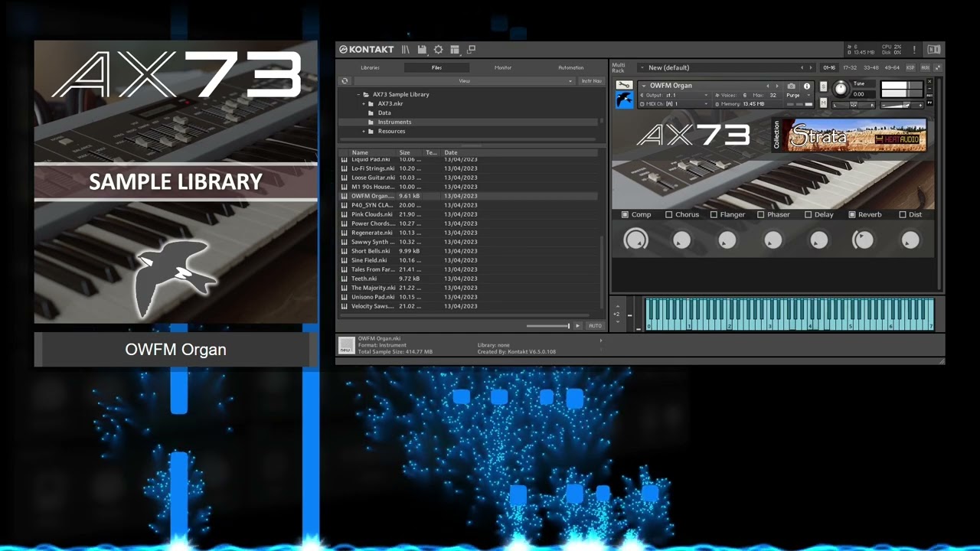Click the camera snapshot icon
Screen dimensions: 980x551
pyautogui.click(x=792, y=86)
